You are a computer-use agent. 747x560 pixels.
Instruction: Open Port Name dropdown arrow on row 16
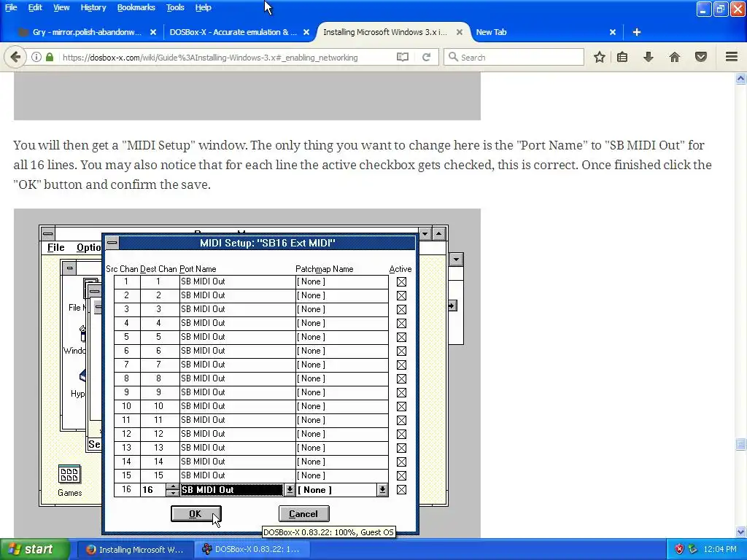[x=289, y=489]
